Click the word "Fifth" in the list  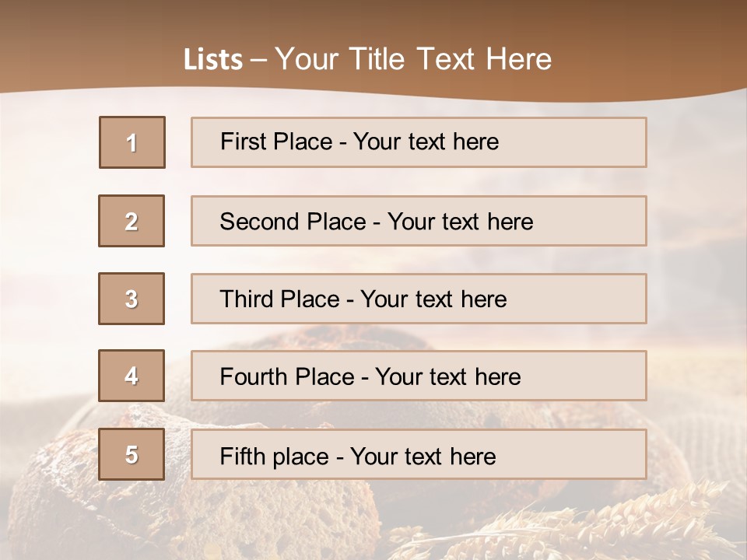(x=244, y=456)
